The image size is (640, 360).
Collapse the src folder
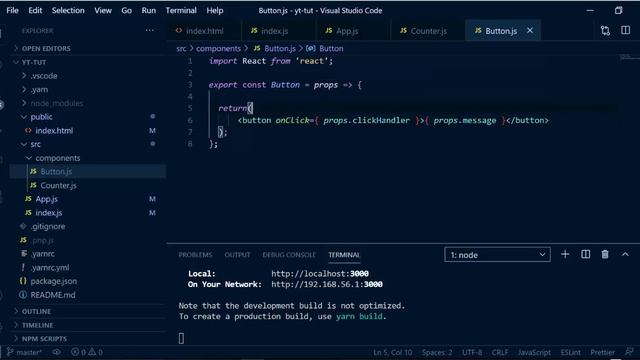coord(88,144)
